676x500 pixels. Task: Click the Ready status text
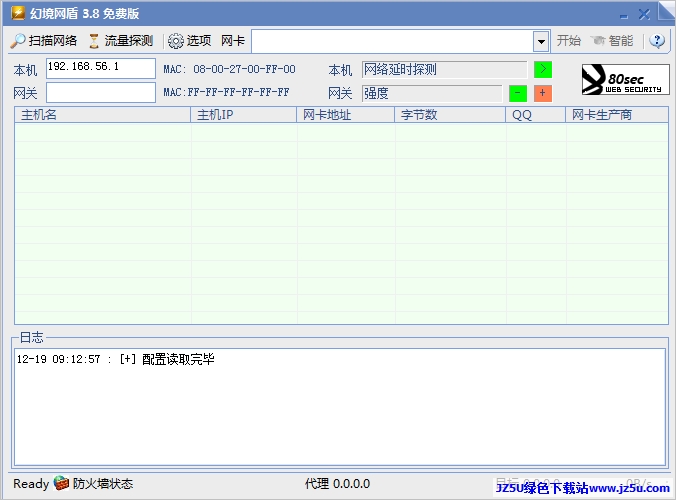(31, 484)
